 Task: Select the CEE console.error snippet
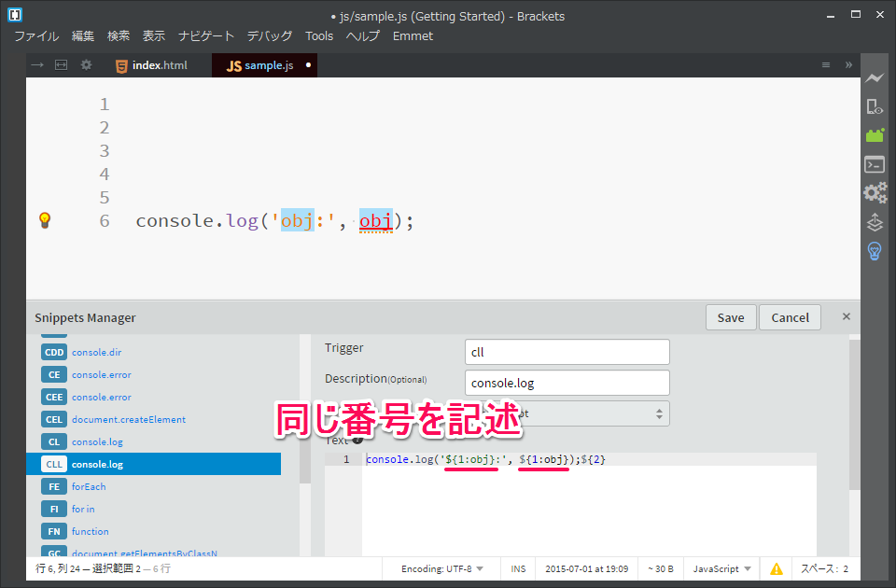pyautogui.click(x=154, y=397)
